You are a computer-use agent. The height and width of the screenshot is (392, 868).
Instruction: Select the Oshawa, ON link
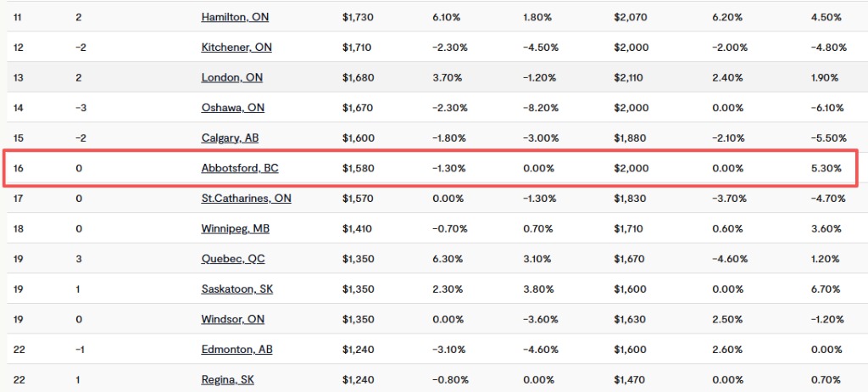233,108
